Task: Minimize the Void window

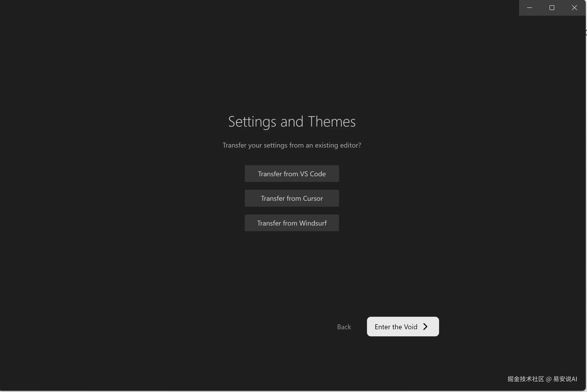Action: [529, 8]
